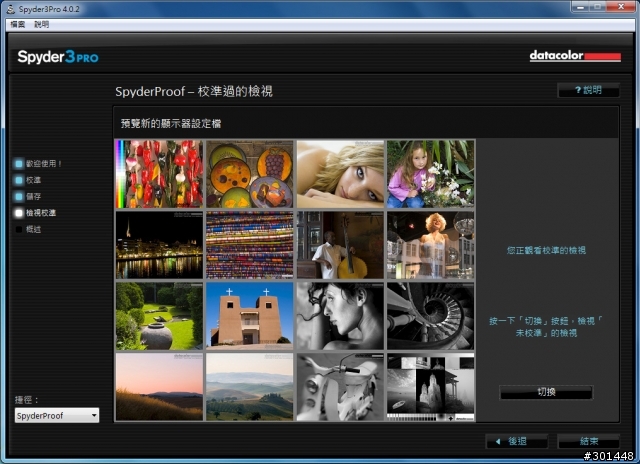Viewport: 640px width, 464px height.
Task: Select the spiral staircase thumbnail
Action: (x=431, y=316)
